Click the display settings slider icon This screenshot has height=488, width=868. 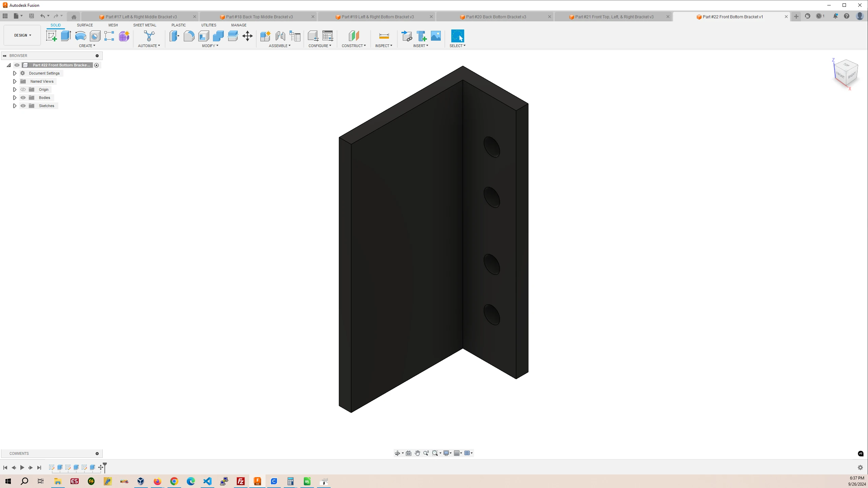[447, 453]
